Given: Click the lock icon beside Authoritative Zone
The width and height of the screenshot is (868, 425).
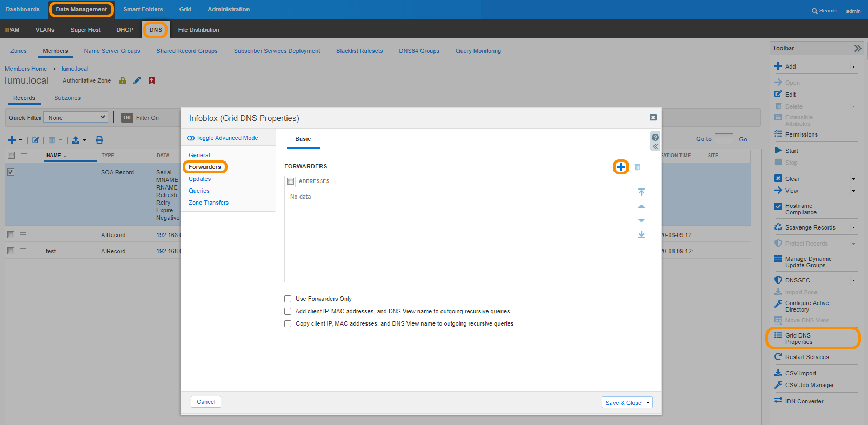Looking at the screenshot, I should click(x=123, y=80).
